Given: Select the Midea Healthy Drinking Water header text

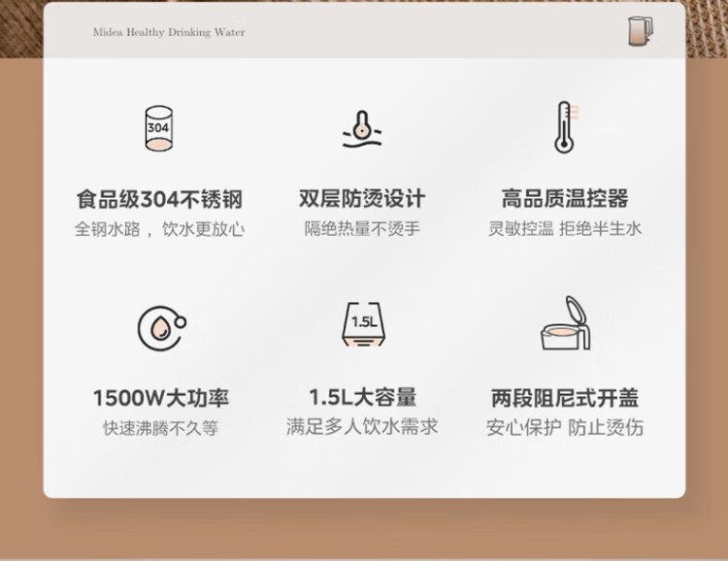Looking at the screenshot, I should pos(169,32).
